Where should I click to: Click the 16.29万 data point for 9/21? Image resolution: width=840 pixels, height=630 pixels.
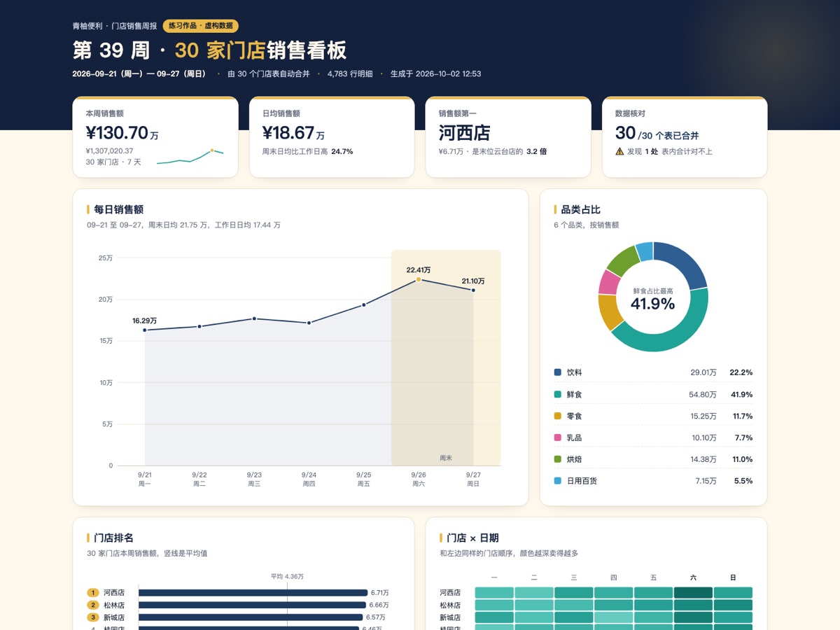pos(145,330)
